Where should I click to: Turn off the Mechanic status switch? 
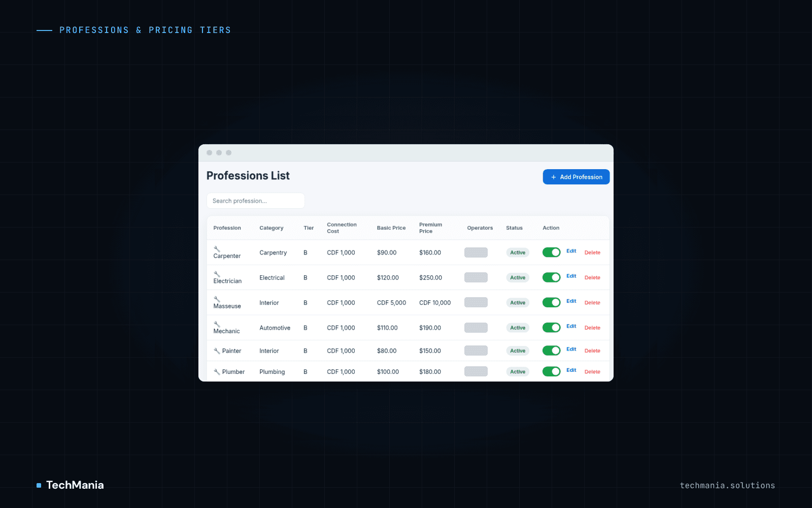tap(551, 328)
